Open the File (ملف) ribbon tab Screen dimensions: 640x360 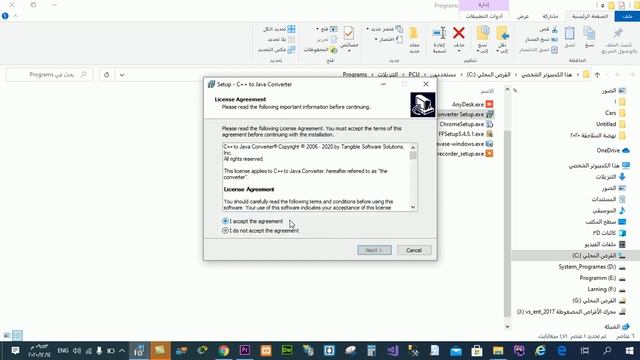click(x=627, y=16)
